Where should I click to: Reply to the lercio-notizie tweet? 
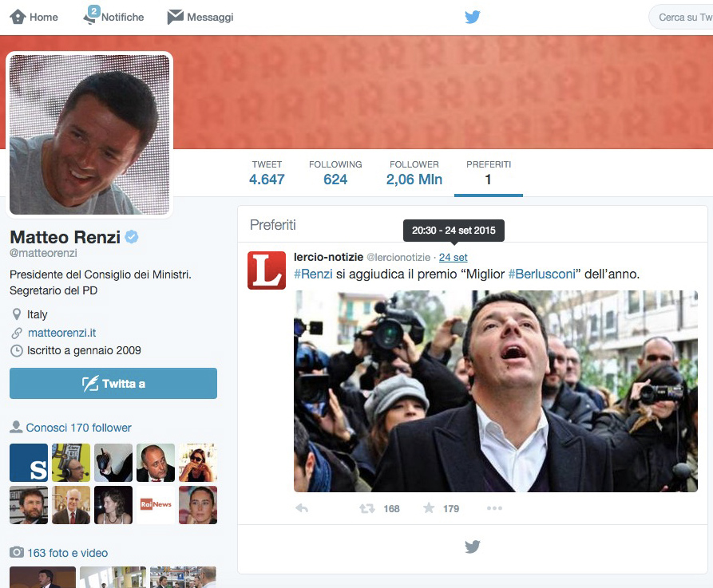point(302,508)
